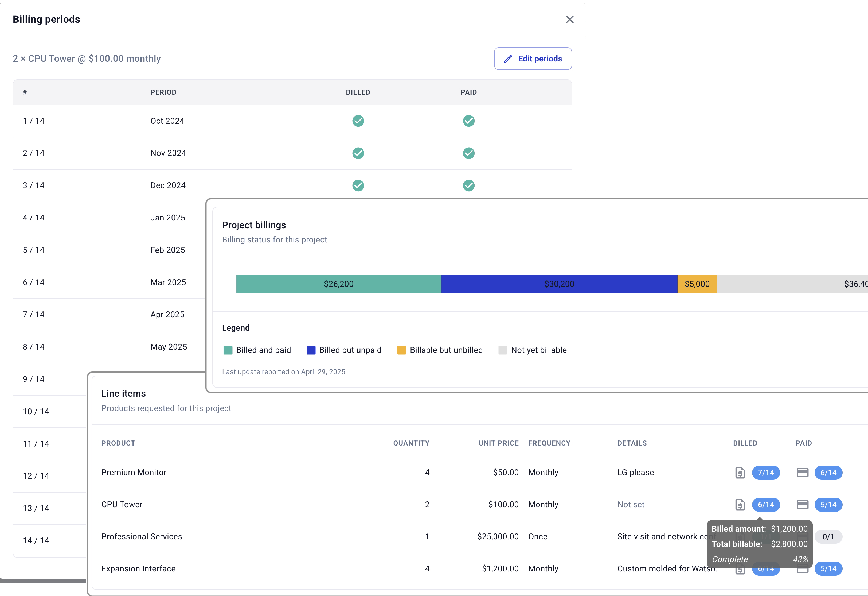The image size is (868, 596).
Task: Click period number 9 / 14
Action: (34, 379)
